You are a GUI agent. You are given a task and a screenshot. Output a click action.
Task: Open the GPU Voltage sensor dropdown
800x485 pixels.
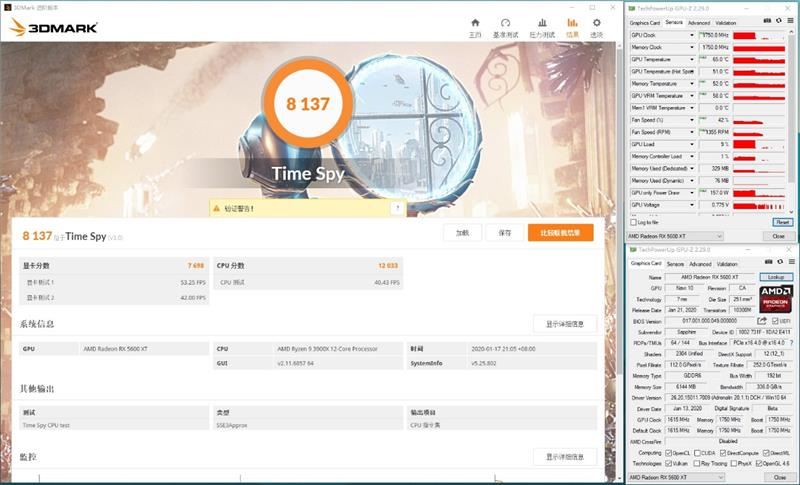[x=691, y=205]
